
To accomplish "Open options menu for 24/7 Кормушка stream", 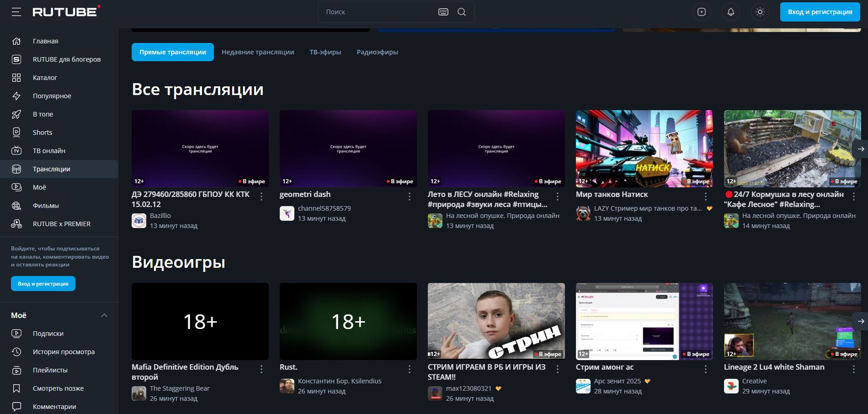I will [854, 196].
